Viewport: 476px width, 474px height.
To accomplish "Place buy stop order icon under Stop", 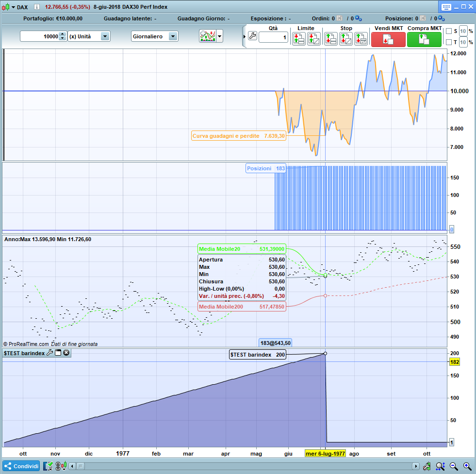I will tap(331, 39).
